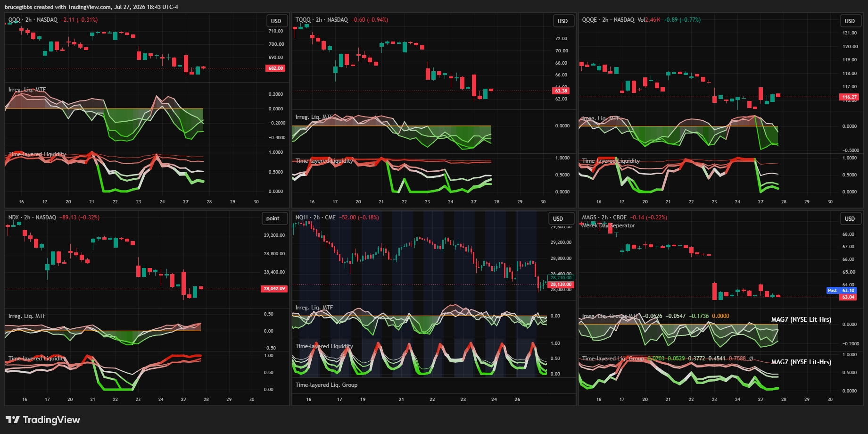Select the MAGS · 2h · CBOE symbol title
868x434 pixels.
point(604,217)
